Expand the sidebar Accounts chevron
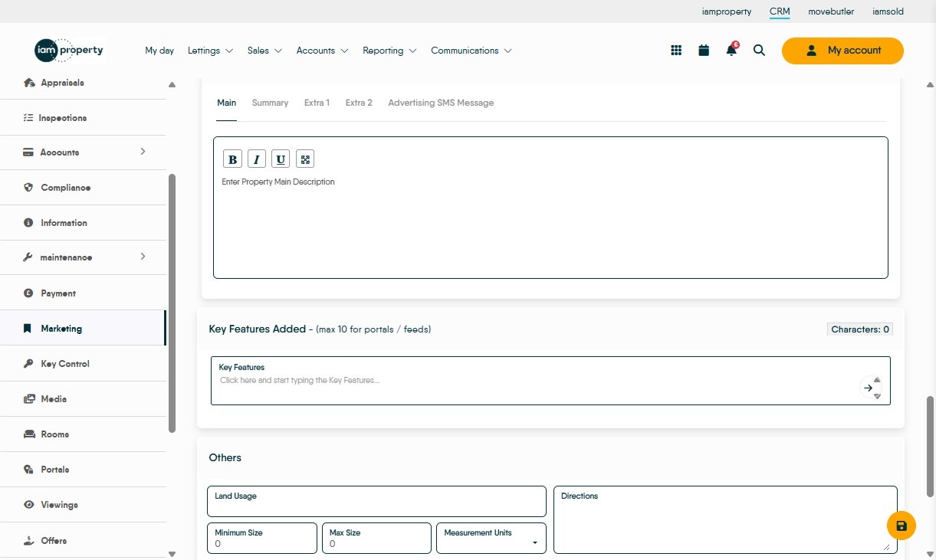The image size is (936, 560). click(143, 152)
